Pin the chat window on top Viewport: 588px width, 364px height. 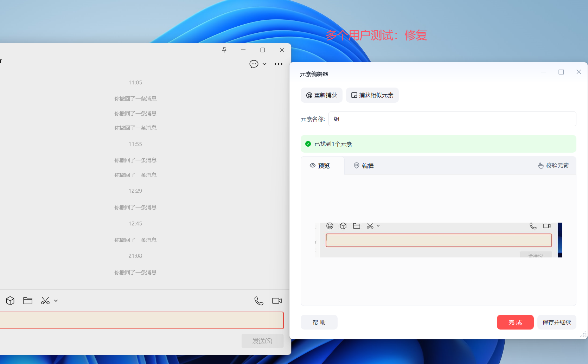[224, 50]
